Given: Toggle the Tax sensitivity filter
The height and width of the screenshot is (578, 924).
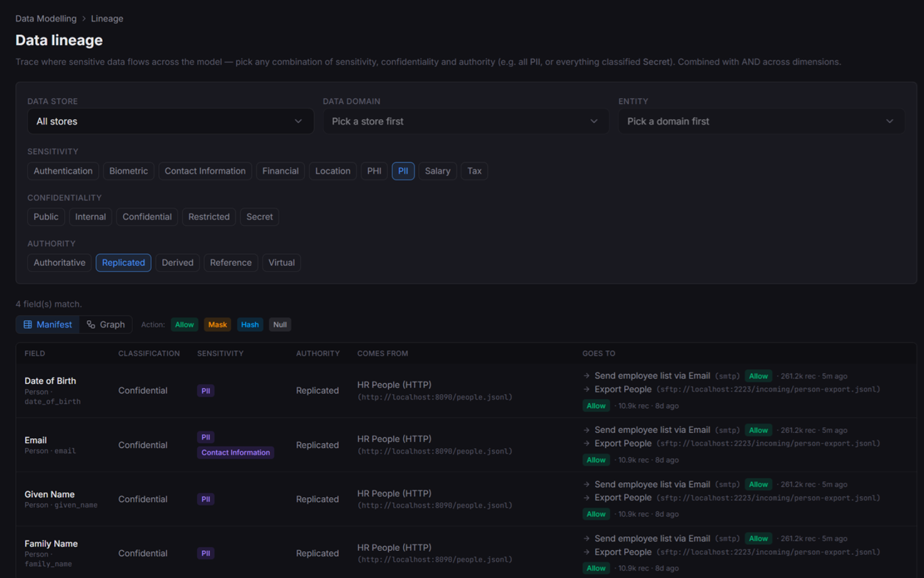Looking at the screenshot, I should 474,171.
